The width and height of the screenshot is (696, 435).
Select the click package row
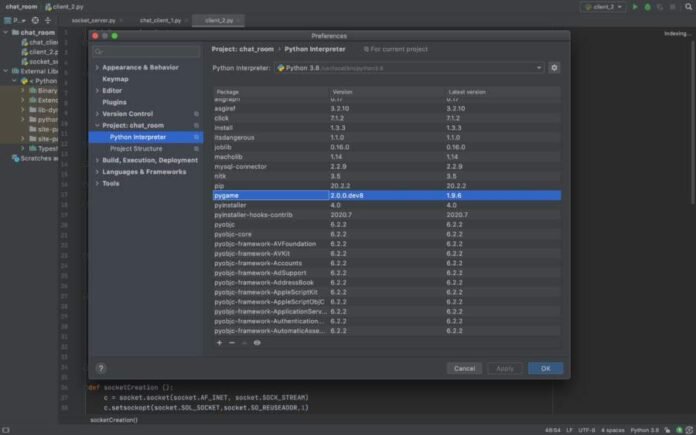click(x=387, y=118)
